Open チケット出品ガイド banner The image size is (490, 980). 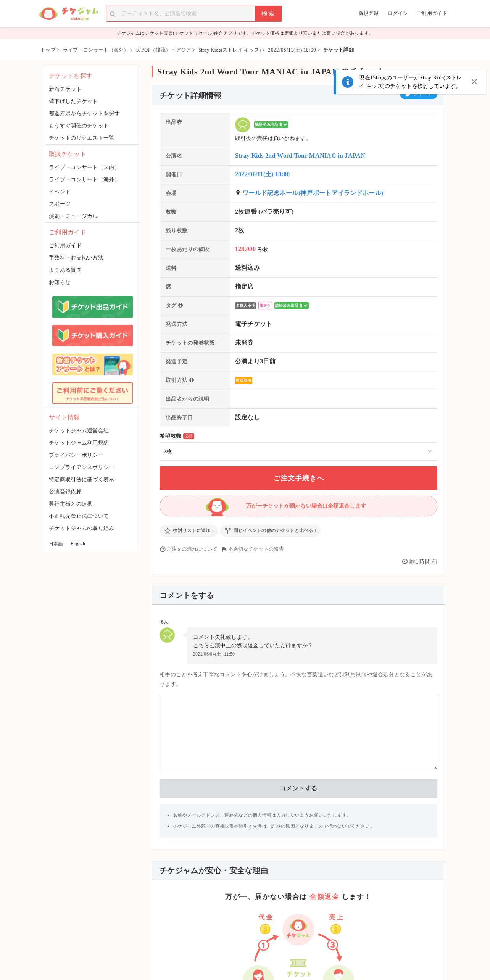pos(92,307)
